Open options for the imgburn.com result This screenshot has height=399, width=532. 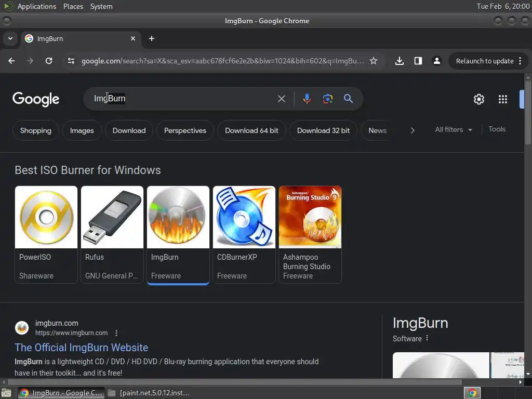[116, 333]
